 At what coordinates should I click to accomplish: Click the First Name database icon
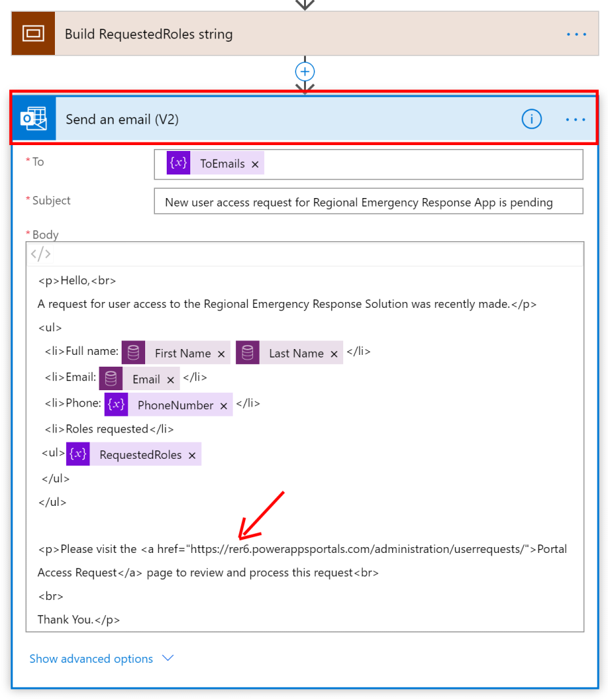[x=133, y=353]
